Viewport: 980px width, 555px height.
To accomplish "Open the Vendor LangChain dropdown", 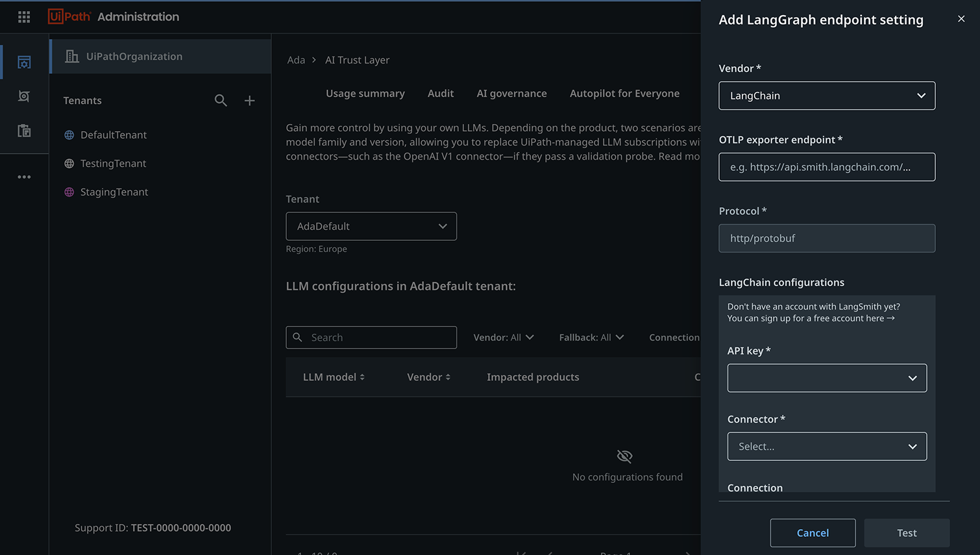I will pos(827,95).
